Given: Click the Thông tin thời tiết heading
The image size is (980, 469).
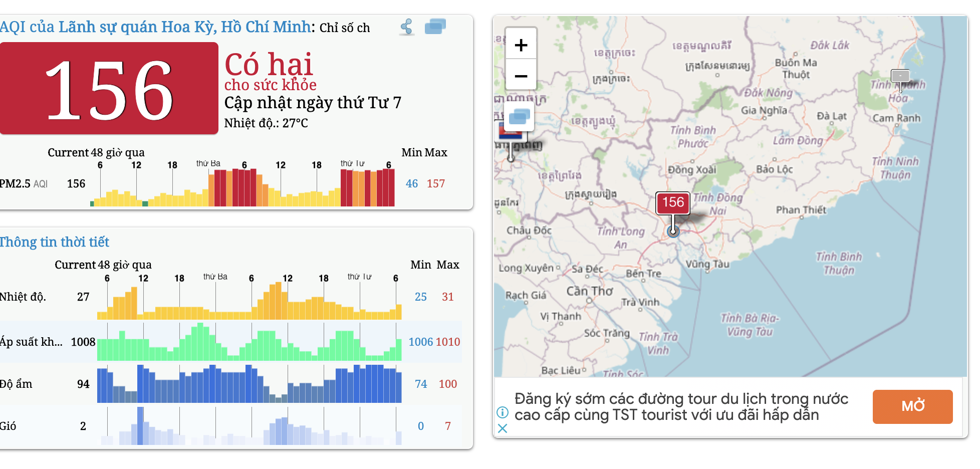Looking at the screenshot, I should click(x=55, y=242).
